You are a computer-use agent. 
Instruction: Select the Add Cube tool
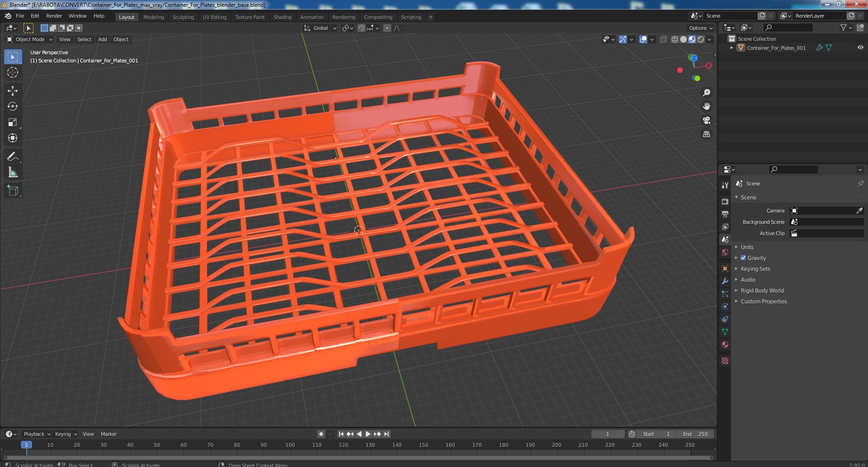point(13,191)
